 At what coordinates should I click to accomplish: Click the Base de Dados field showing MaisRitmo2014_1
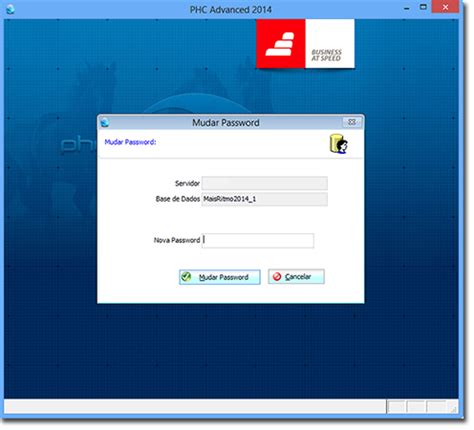265,199
